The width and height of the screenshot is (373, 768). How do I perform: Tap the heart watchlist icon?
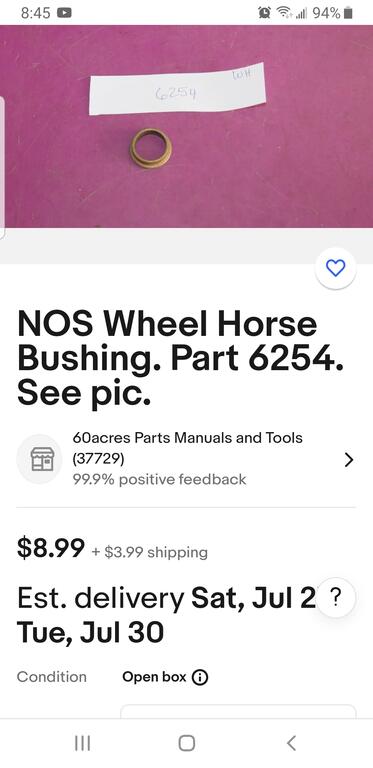[335, 268]
